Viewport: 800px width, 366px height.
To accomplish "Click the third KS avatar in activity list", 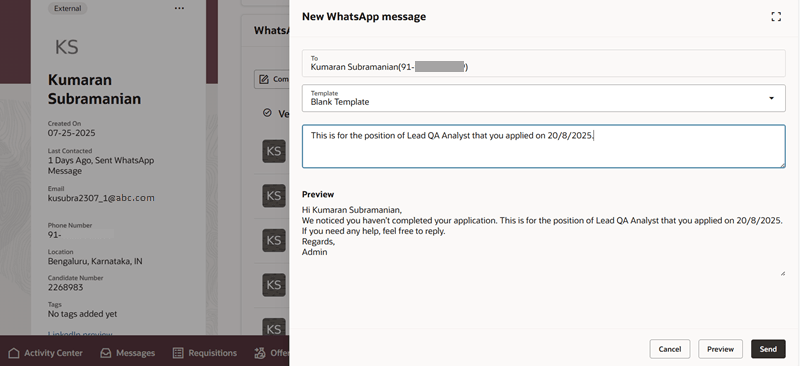I will pos(274,240).
